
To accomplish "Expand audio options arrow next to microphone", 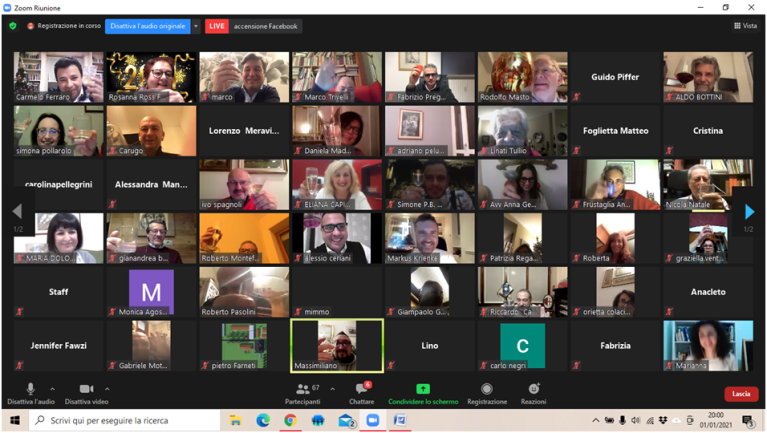I will click(52, 389).
